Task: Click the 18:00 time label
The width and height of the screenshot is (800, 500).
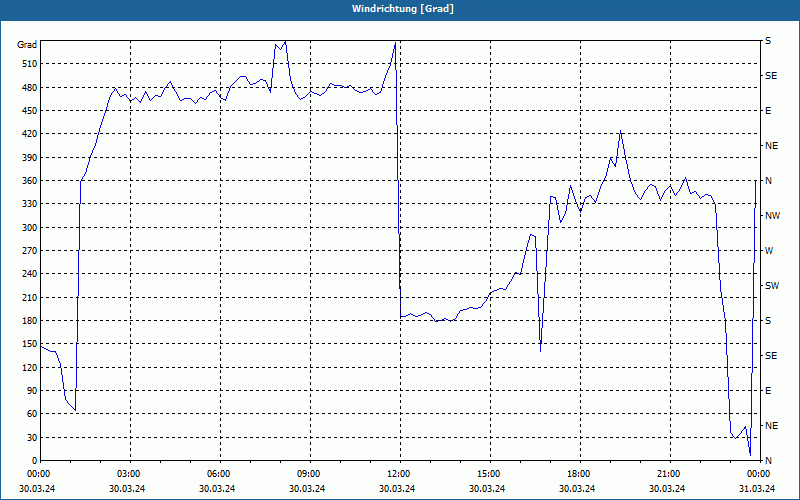Action: 579,474
